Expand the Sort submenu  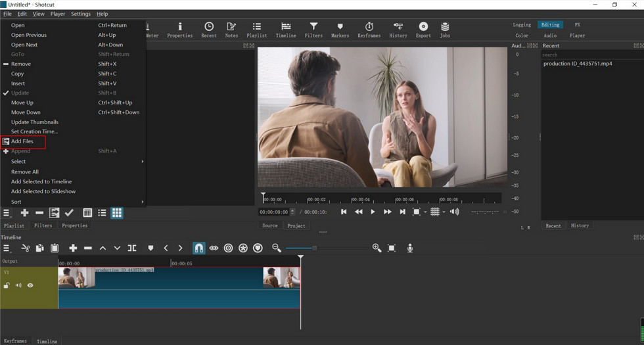pos(73,202)
